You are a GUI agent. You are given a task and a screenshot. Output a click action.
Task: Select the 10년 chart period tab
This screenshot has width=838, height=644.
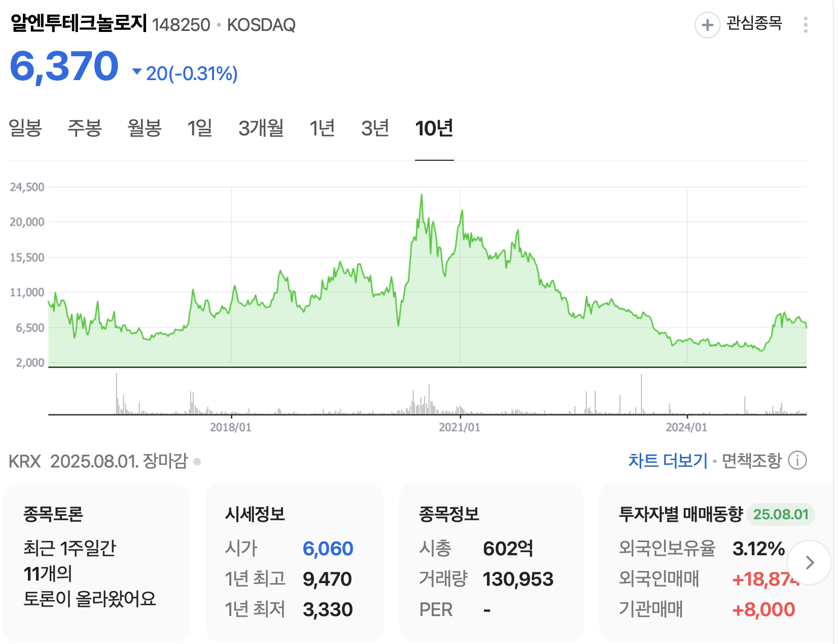[x=434, y=128]
